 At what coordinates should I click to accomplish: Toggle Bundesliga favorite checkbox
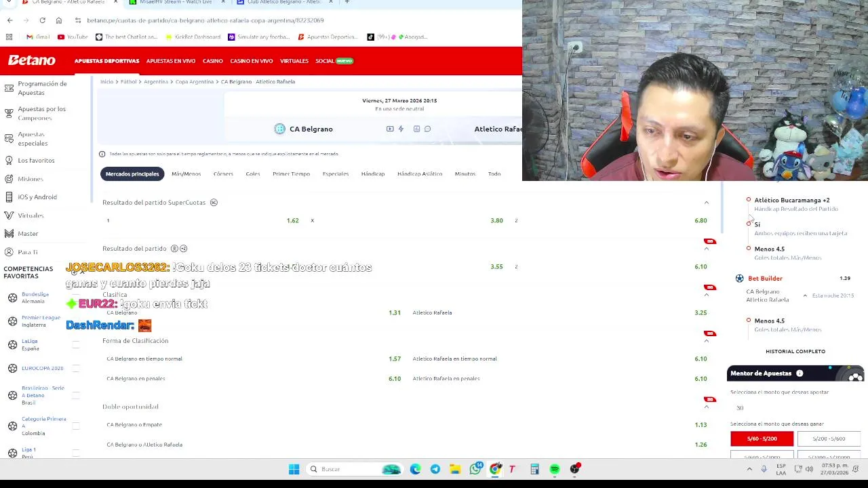[75, 298]
